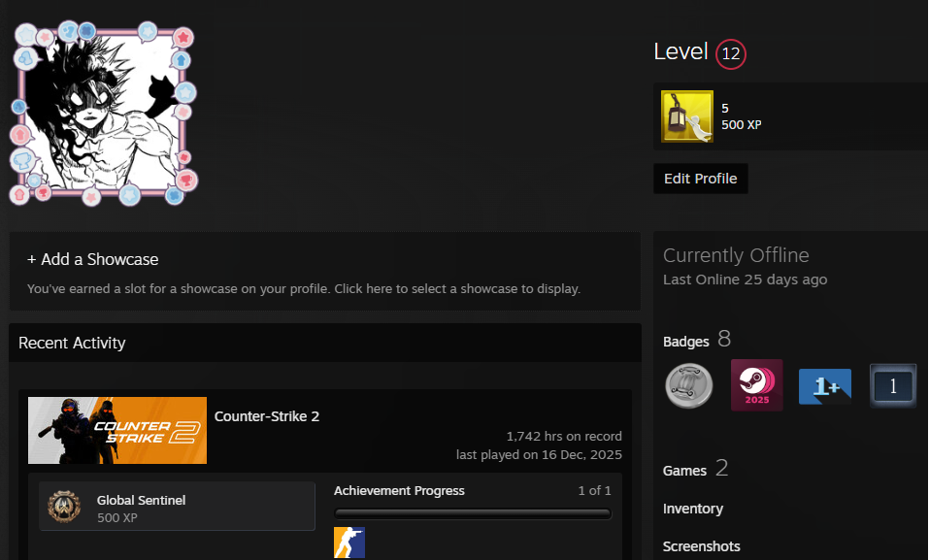The height and width of the screenshot is (560, 929).
Task: Open the Global Sentinel 500 XP card
Action: pyautogui.click(x=177, y=506)
